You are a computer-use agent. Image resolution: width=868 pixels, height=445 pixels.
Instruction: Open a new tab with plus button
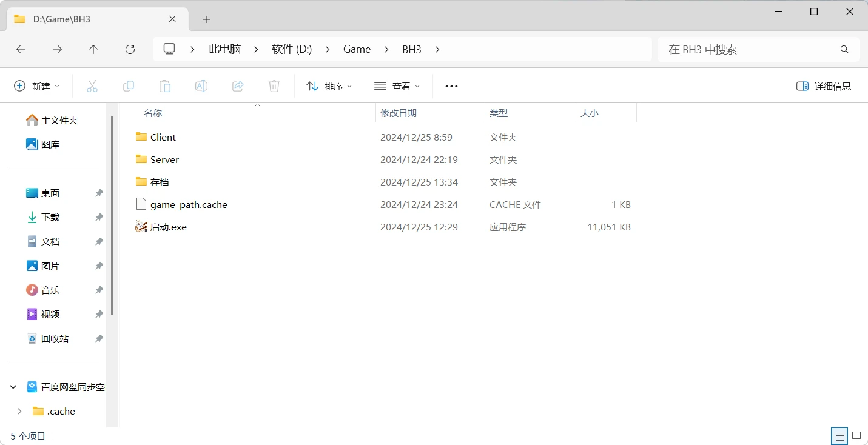206,19
